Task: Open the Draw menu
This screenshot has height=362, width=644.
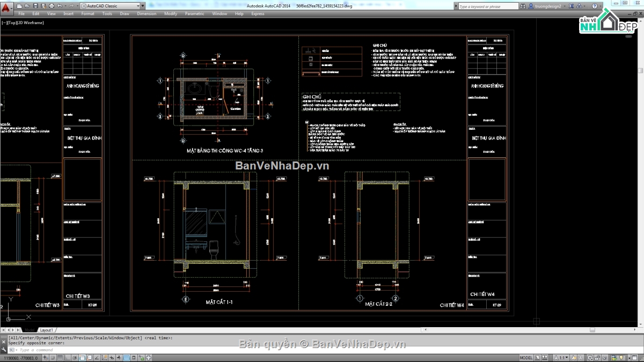Action: [x=124, y=13]
